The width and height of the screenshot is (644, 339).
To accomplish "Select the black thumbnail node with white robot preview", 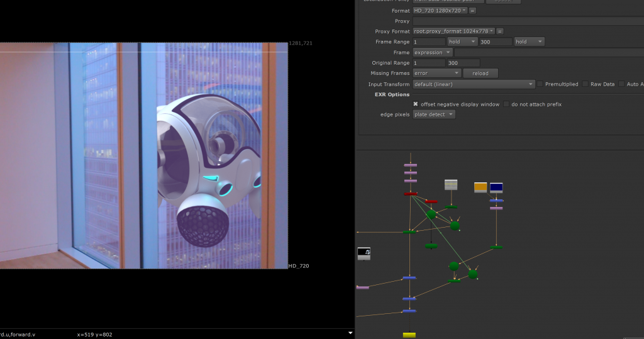I will point(364,253).
